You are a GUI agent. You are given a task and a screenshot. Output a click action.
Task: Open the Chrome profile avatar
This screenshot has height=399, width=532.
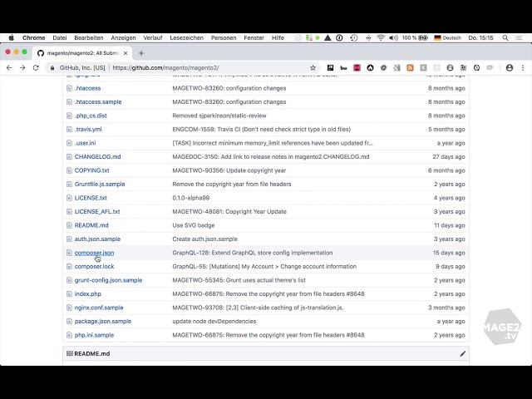[510, 68]
